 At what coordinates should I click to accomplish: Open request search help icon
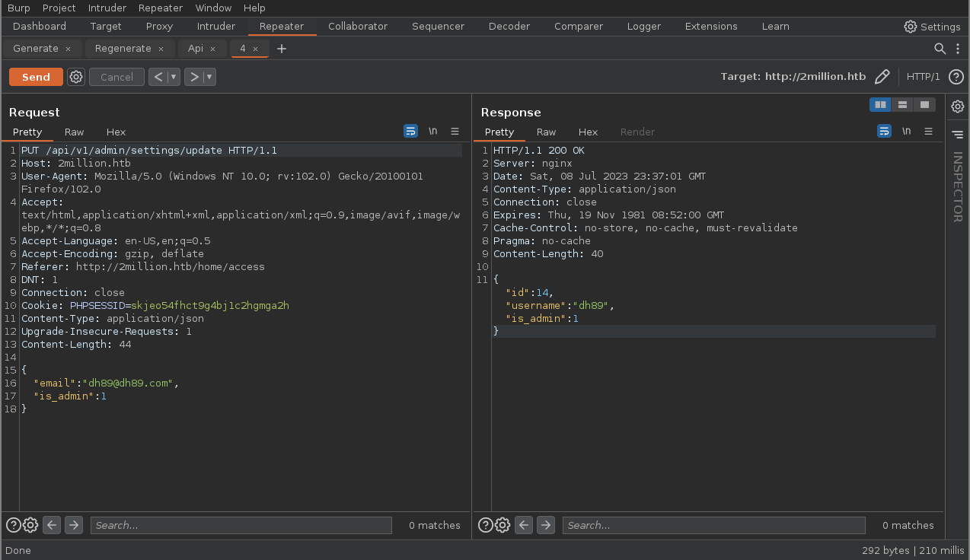[14, 525]
